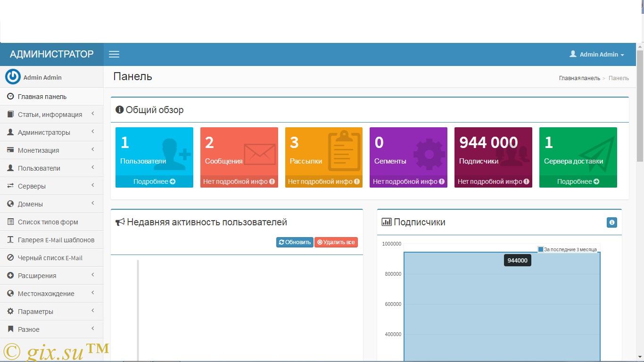Click the Удалить все button

click(336, 242)
